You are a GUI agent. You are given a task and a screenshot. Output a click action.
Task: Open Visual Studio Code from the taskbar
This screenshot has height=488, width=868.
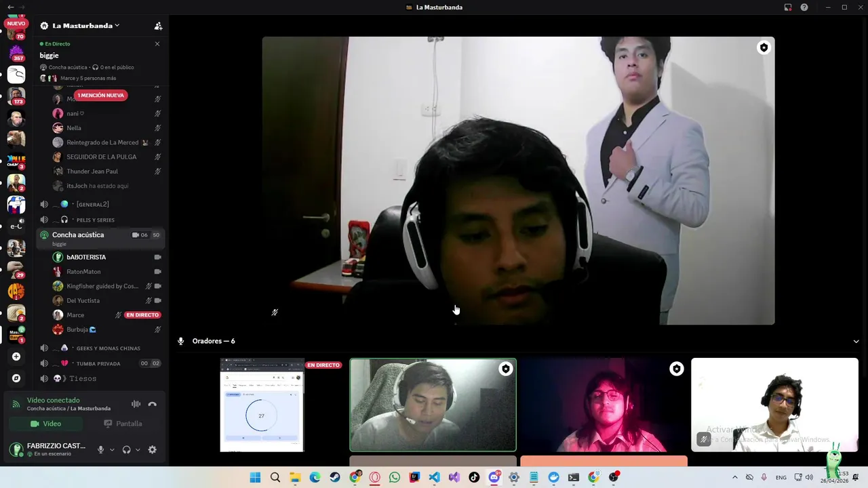point(434,477)
